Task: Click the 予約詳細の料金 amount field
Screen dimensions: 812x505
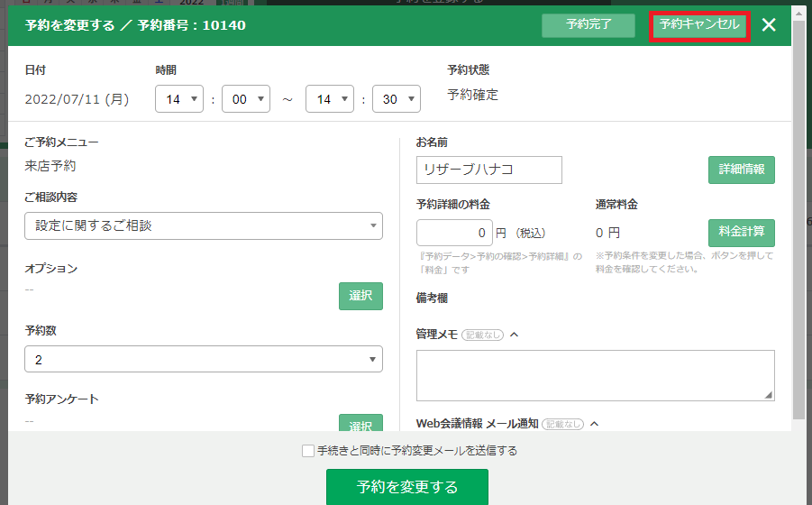Action: 454,233
